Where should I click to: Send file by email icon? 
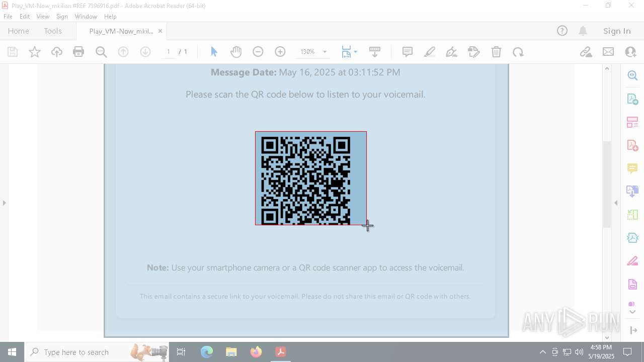(x=608, y=52)
